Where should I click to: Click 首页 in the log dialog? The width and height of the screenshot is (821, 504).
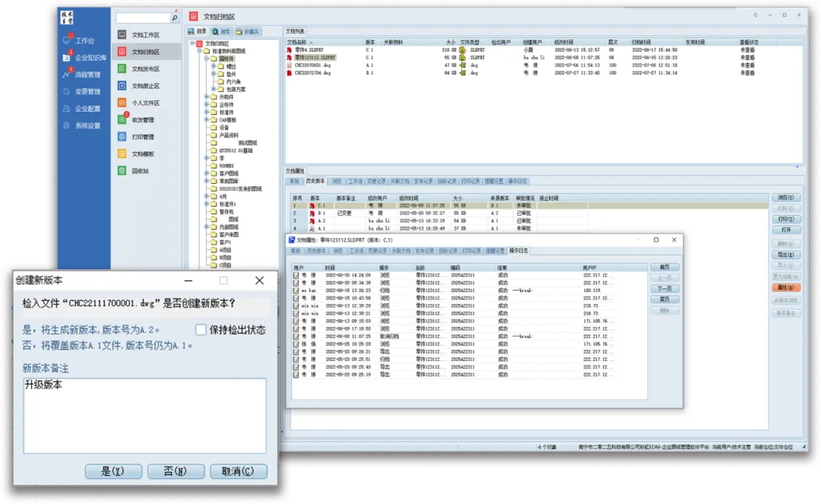pos(664,267)
